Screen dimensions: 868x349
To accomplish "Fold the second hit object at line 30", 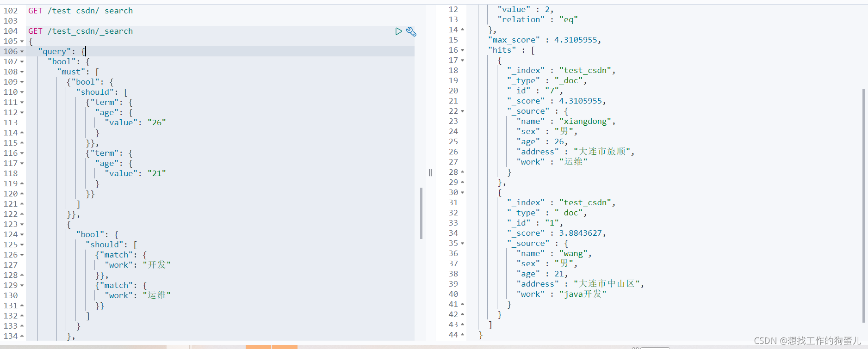I will tap(462, 193).
